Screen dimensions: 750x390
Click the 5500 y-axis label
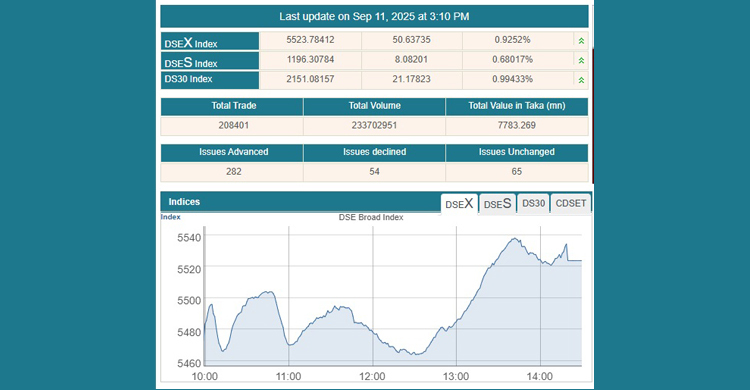pyautogui.click(x=189, y=301)
